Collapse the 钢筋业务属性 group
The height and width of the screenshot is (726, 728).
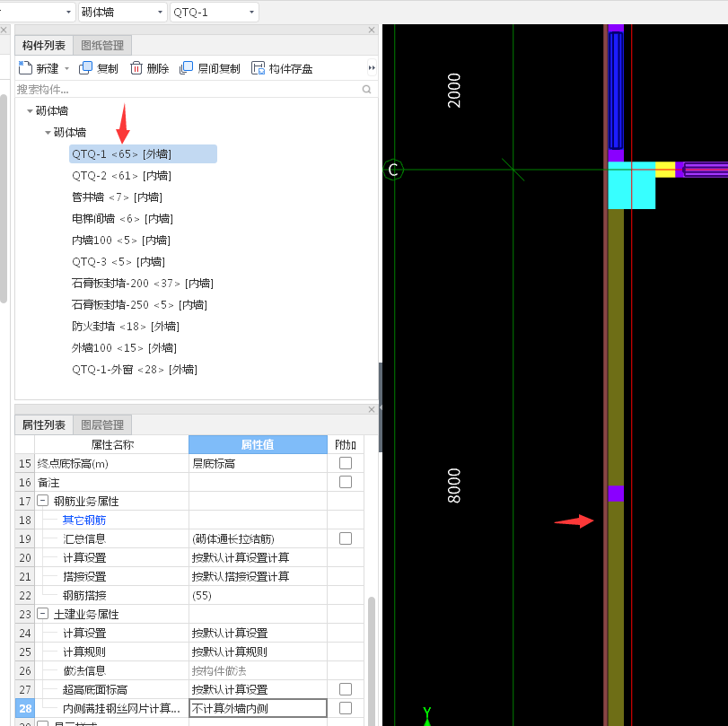[43, 501]
